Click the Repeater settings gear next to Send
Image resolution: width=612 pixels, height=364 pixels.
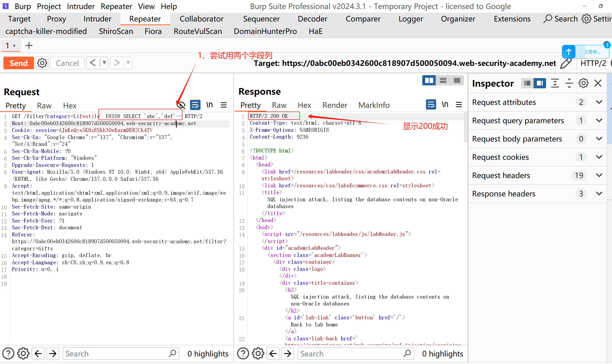coord(42,63)
